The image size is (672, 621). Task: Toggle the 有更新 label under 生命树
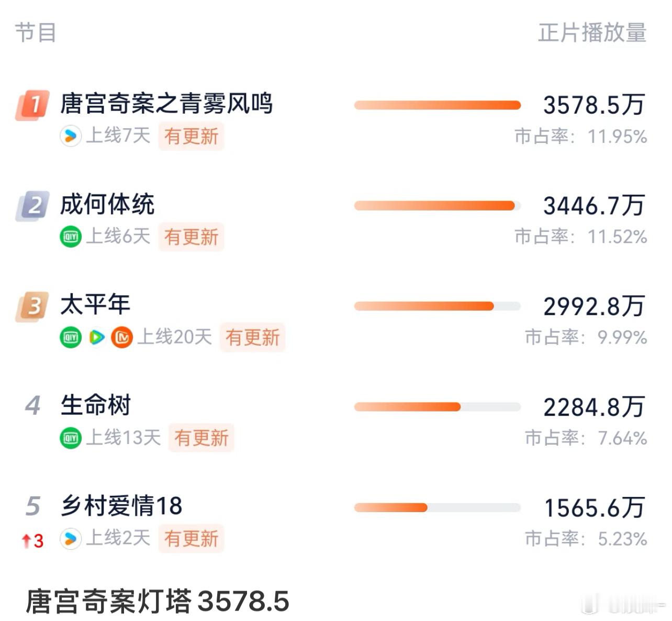click(200, 438)
